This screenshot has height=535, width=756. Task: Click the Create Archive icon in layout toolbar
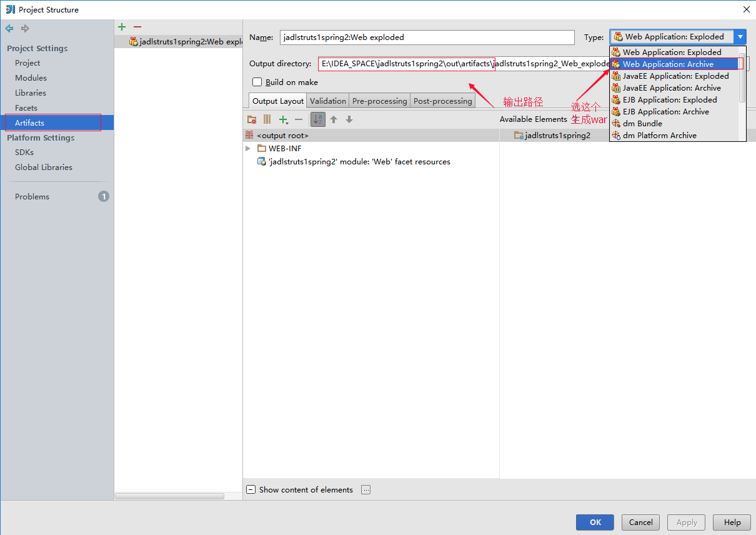click(x=267, y=119)
